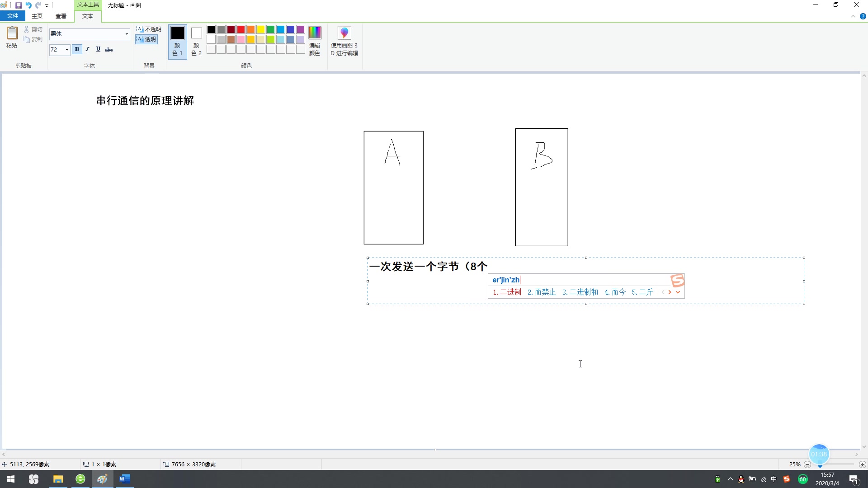The height and width of the screenshot is (488, 868).
Task: Click the Sogou logo in IME bar
Action: [677, 281]
